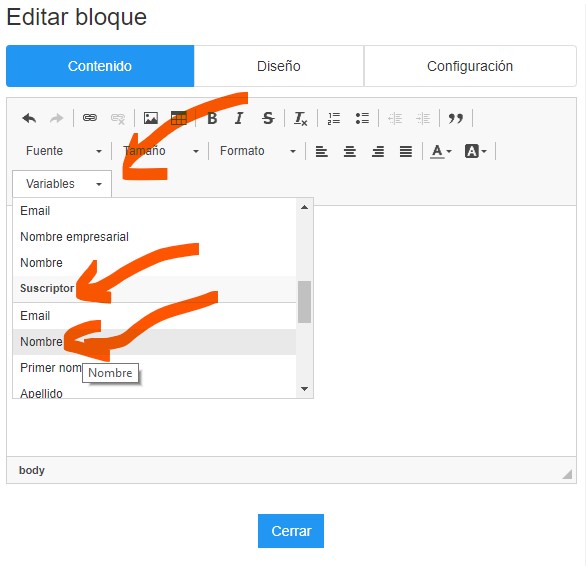Toggle strikethrough formatting
The height and width of the screenshot is (566, 586).
268,118
